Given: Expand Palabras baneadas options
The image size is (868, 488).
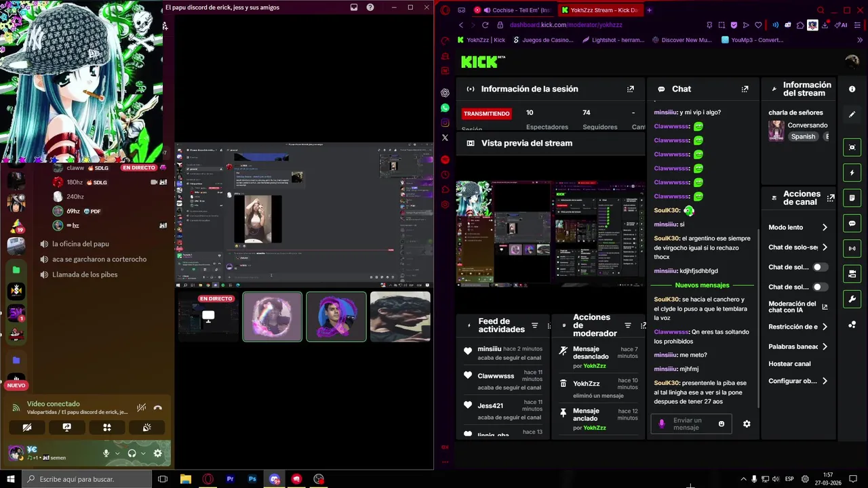Looking at the screenshot, I should coord(825,346).
